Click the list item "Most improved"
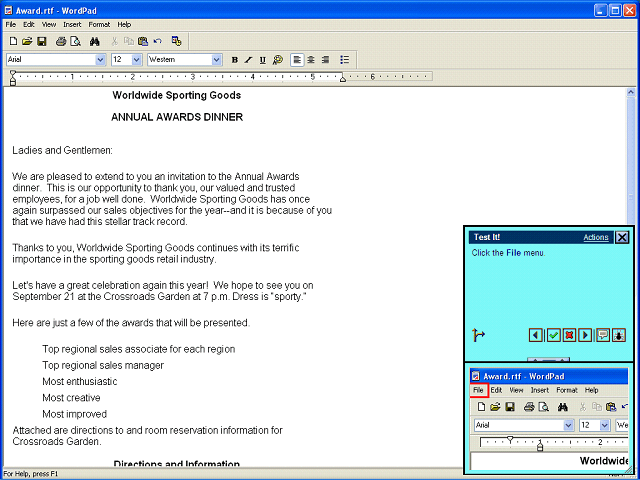The width and height of the screenshot is (640, 480). pos(75,414)
